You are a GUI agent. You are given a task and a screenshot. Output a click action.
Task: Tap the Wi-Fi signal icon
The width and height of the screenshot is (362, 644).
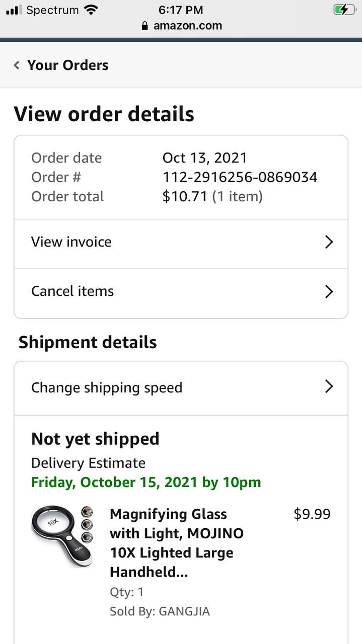pyautogui.click(x=91, y=10)
